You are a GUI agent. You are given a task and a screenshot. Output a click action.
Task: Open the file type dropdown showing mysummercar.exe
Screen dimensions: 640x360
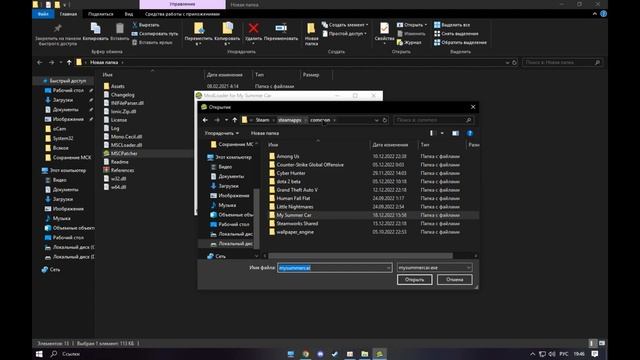(x=434, y=268)
